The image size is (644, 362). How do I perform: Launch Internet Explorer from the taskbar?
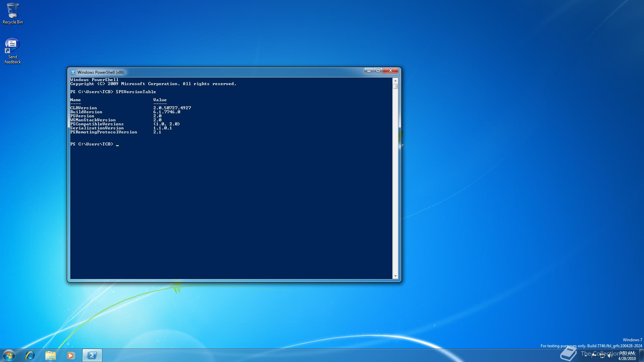coord(30,355)
